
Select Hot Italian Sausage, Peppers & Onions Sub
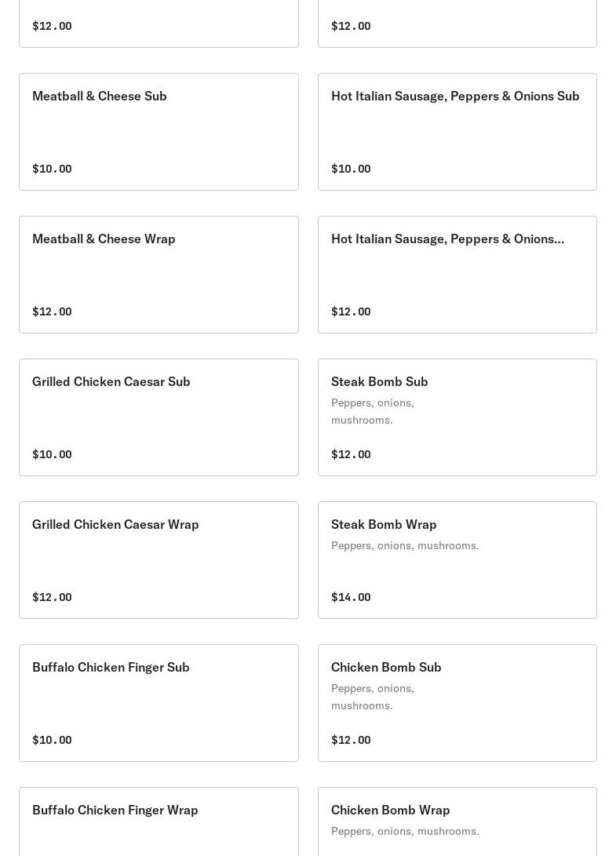click(x=455, y=96)
